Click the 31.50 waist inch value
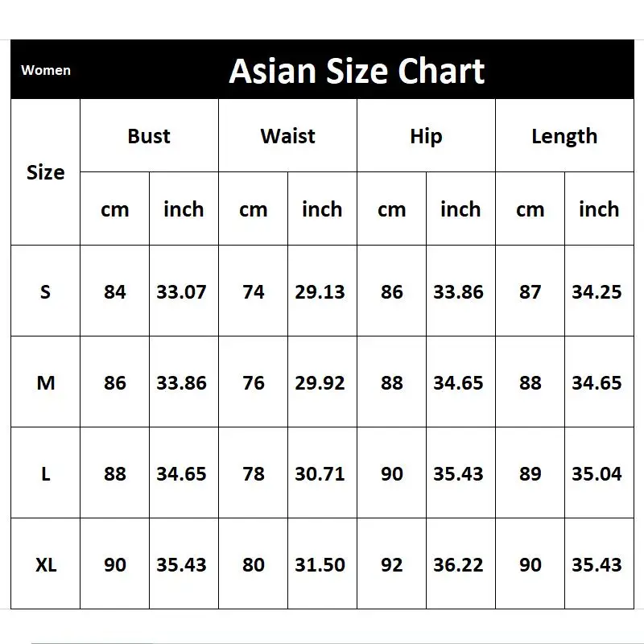The height and width of the screenshot is (644, 644). pyautogui.click(x=320, y=564)
